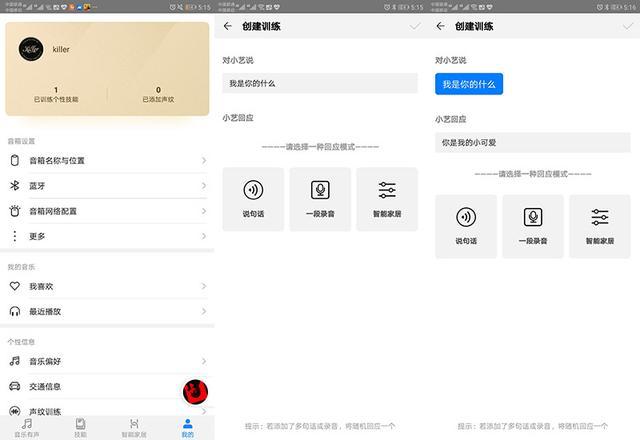Switch to the 技能 bottom tab
This screenshot has height=440, width=640.
pos(80,428)
